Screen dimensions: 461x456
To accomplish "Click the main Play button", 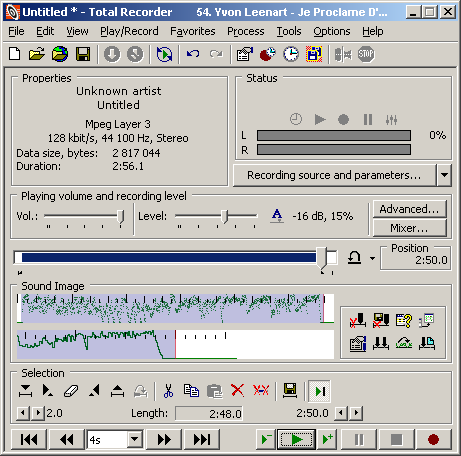I will [x=296, y=439].
